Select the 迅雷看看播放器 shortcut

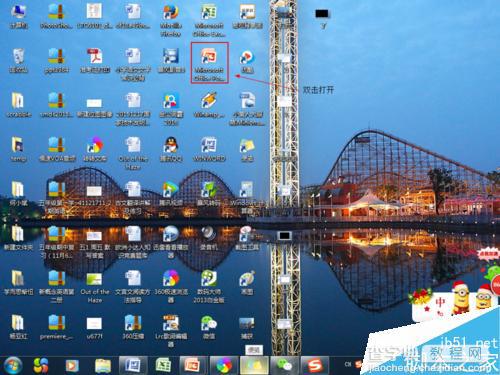[171, 242]
